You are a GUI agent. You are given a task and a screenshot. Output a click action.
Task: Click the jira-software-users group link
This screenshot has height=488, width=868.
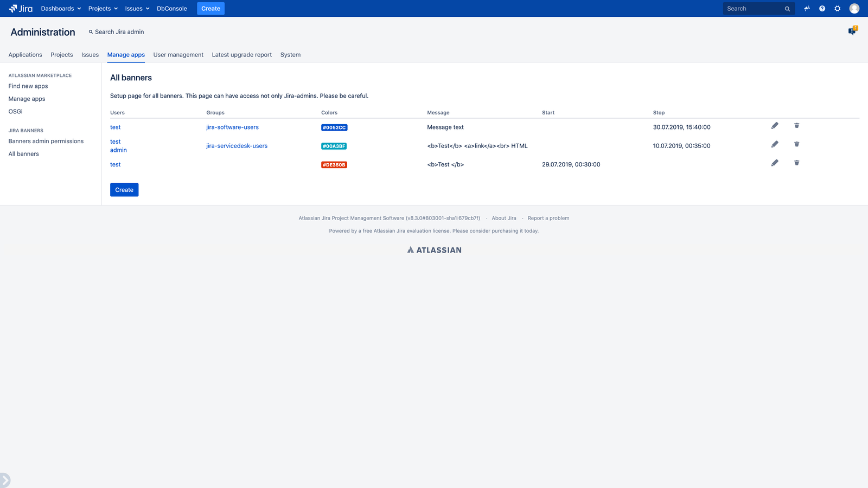tap(232, 127)
